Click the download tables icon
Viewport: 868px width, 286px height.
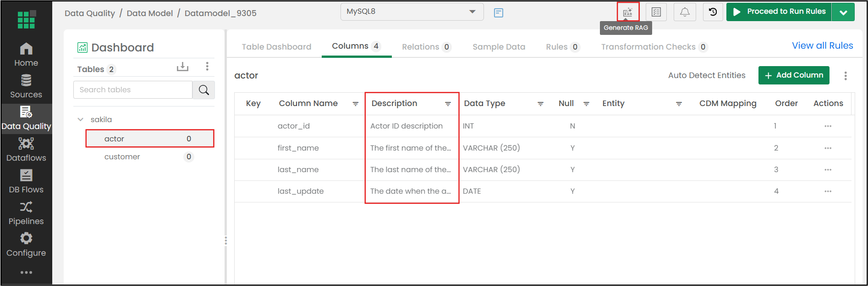[x=182, y=67]
